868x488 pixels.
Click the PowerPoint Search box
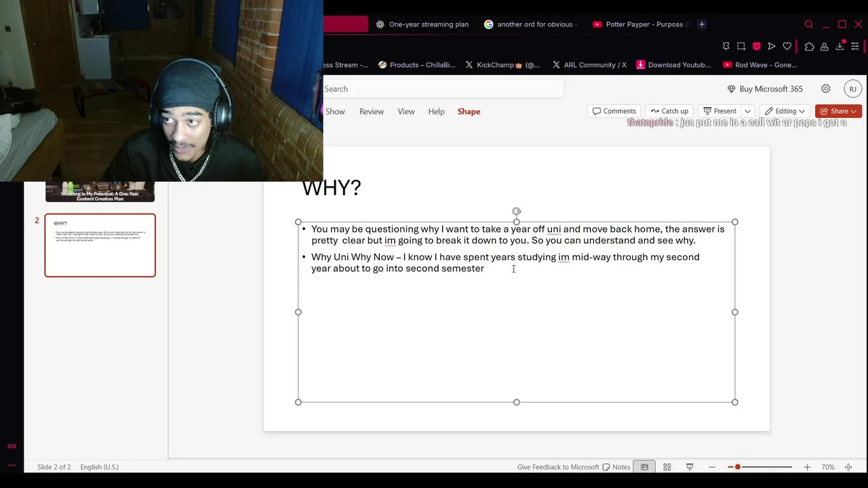(443, 89)
